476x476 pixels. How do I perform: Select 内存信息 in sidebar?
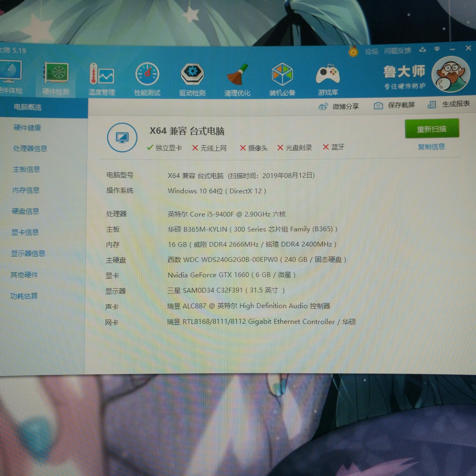[x=26, y=190]
